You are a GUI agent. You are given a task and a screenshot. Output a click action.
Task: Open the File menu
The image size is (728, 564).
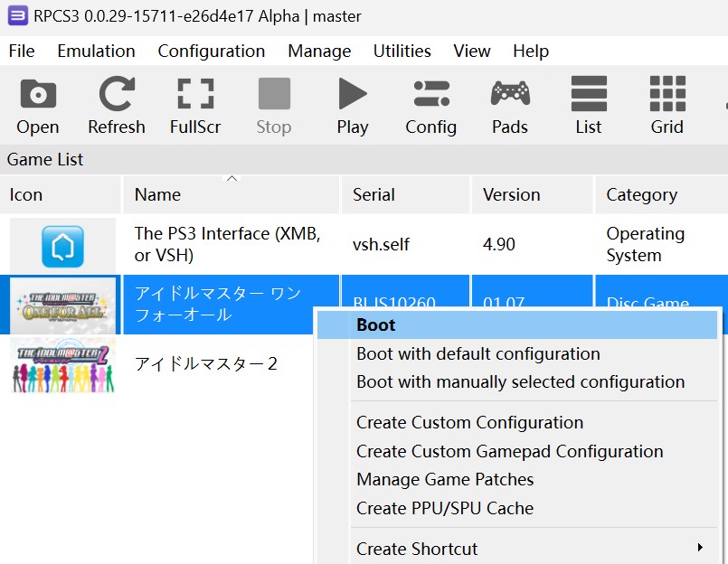pyautogui.click(x=22, y=51)
